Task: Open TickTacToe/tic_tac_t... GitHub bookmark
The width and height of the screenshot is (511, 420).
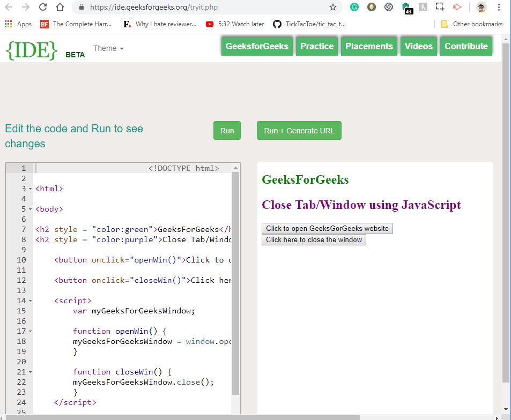Action: point(309,24)
